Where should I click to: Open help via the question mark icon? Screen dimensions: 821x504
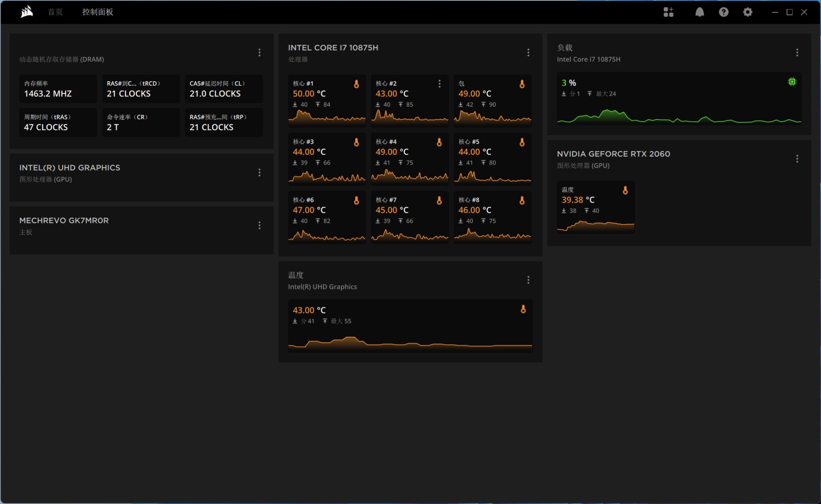pyautogui.click(x=724, y=12)
